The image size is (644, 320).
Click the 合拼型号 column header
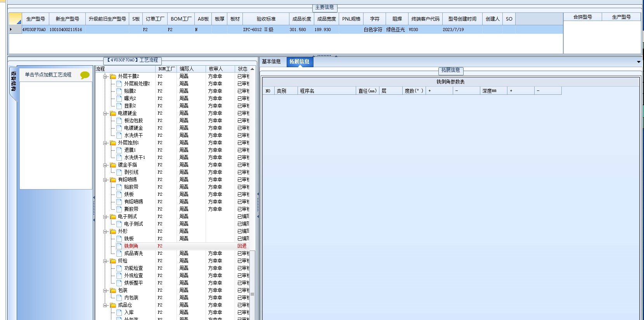point(583,17)
